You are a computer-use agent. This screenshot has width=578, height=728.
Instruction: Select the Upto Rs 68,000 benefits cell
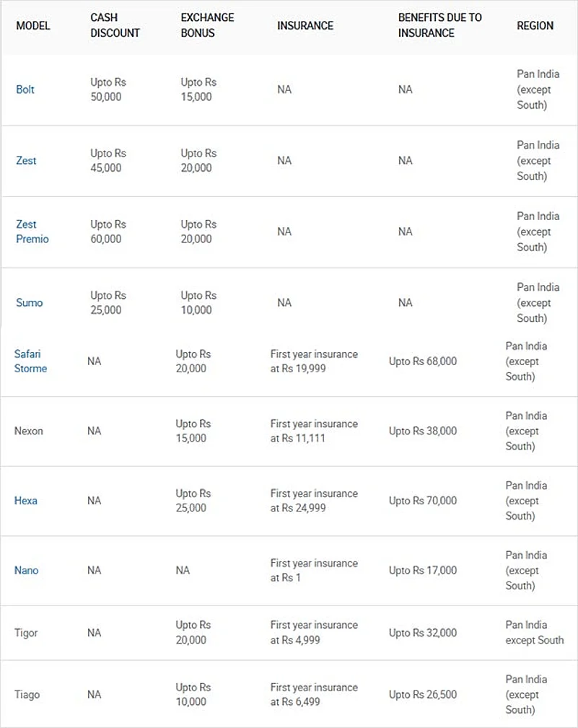coord(423,361)
